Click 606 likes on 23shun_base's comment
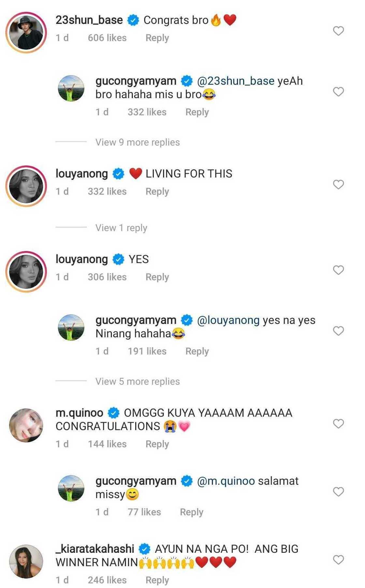 (x=108, y=38)
